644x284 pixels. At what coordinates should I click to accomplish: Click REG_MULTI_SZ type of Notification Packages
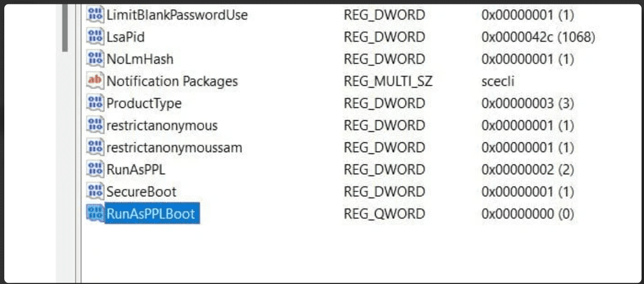[x=388, y=82]
